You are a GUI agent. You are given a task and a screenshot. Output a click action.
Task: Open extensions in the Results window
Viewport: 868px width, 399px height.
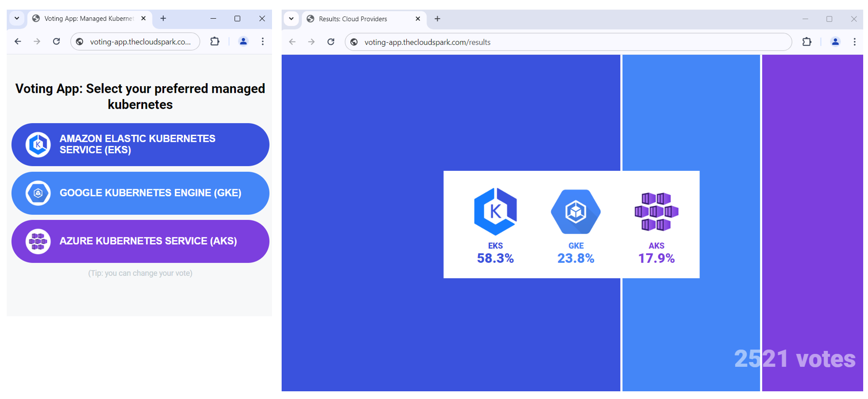coord(807,42)
